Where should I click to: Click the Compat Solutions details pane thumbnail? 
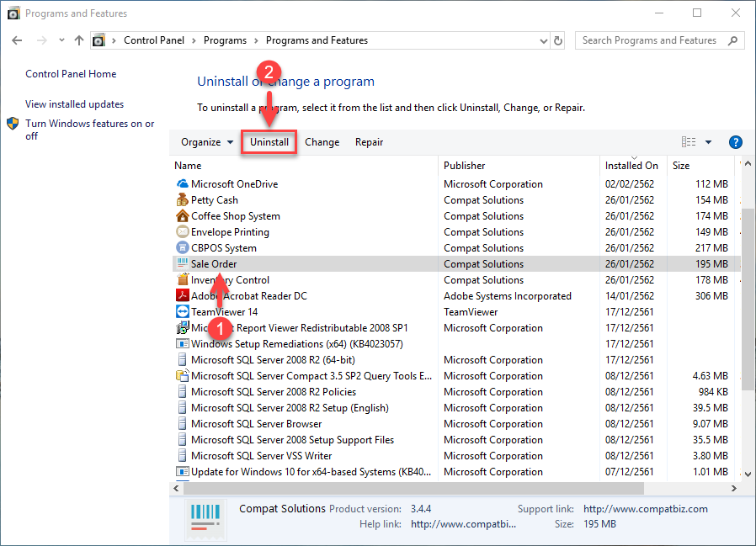click(x=205, y=519)
